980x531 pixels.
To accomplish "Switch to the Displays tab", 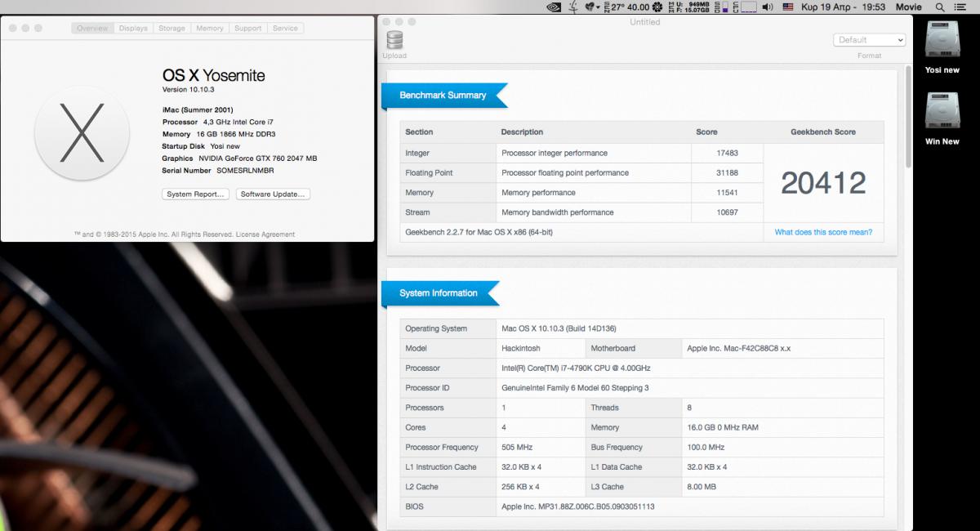I will [x=133, y=28].
